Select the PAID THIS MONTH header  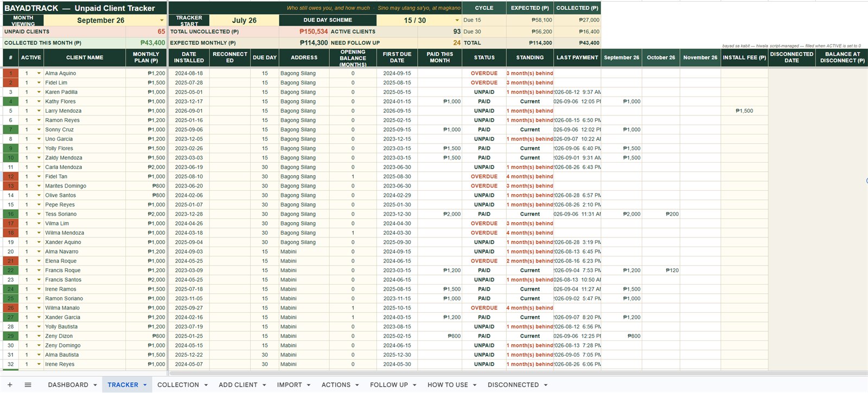click(x=439, y=57)
